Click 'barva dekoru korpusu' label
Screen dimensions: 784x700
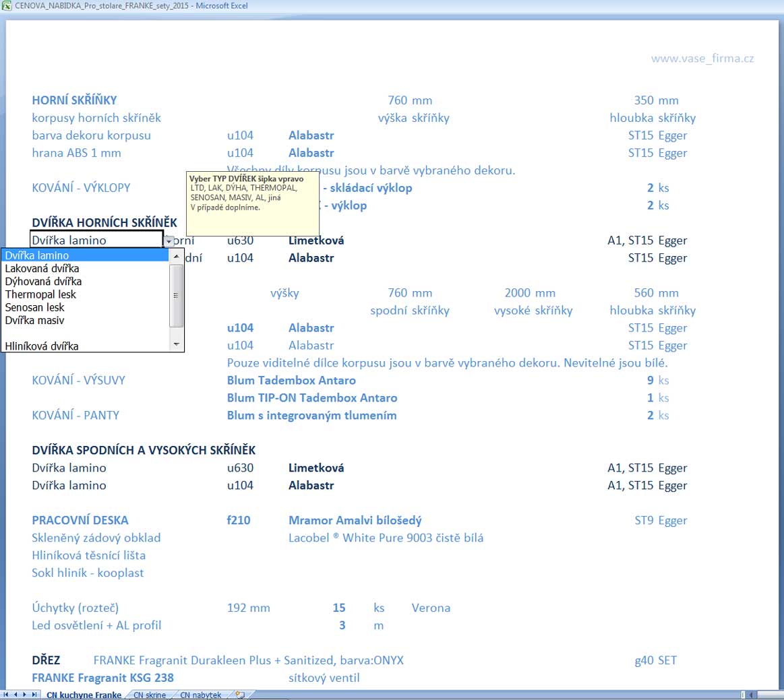click(91, 135)
